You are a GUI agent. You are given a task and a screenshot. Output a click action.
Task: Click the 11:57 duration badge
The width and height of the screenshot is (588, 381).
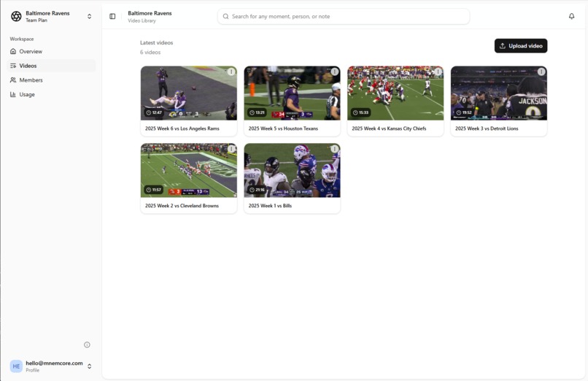[154, 190]
